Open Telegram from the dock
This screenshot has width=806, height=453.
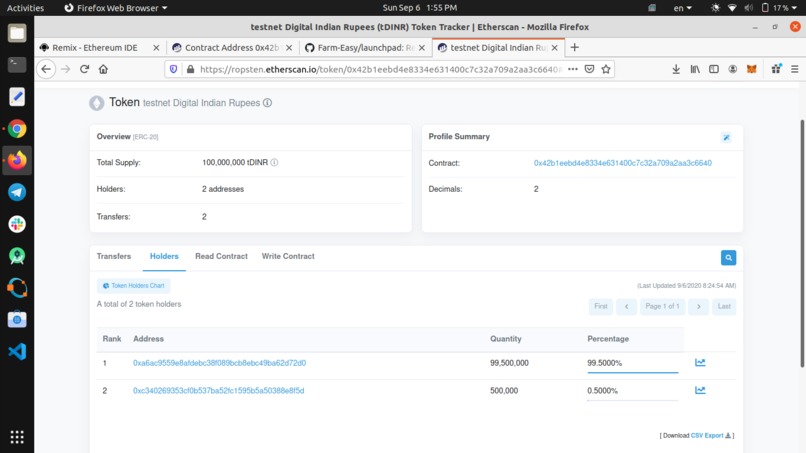tap(17, 192)
